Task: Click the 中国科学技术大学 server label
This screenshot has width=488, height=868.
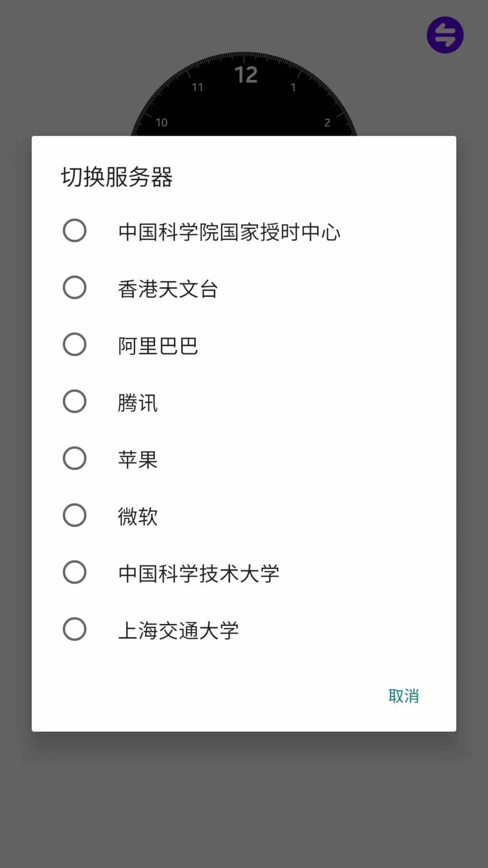Action: coord(198,574)
